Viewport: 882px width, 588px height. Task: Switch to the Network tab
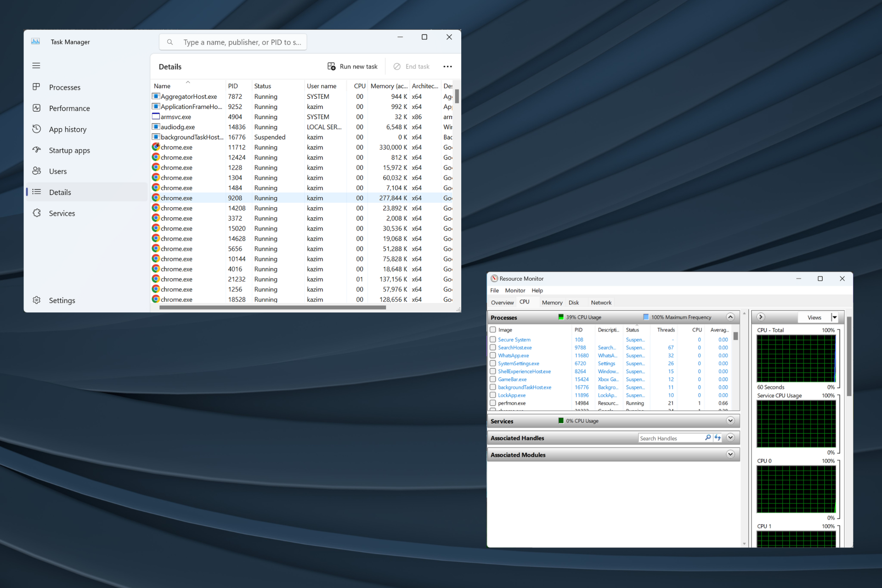601,302
